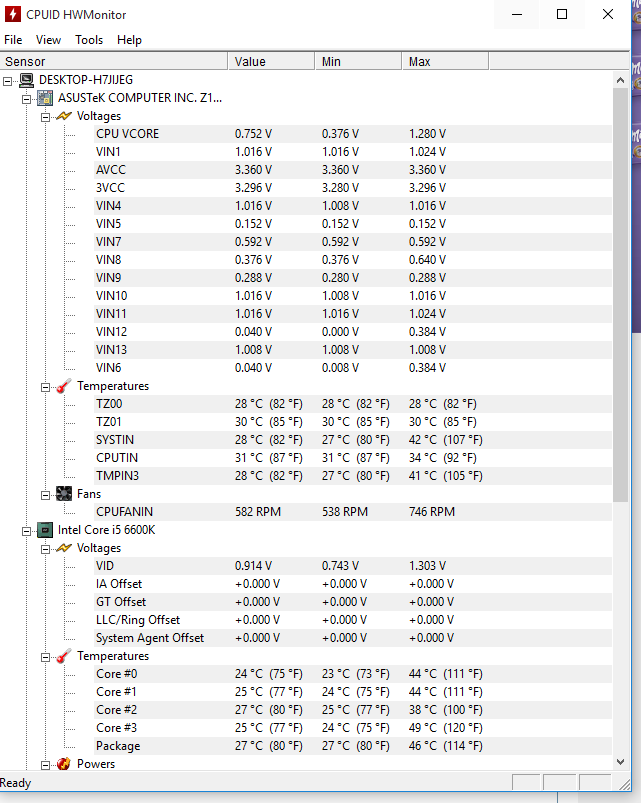
Task: Collapse the CPU Voltages group
Action: (46, 549)
